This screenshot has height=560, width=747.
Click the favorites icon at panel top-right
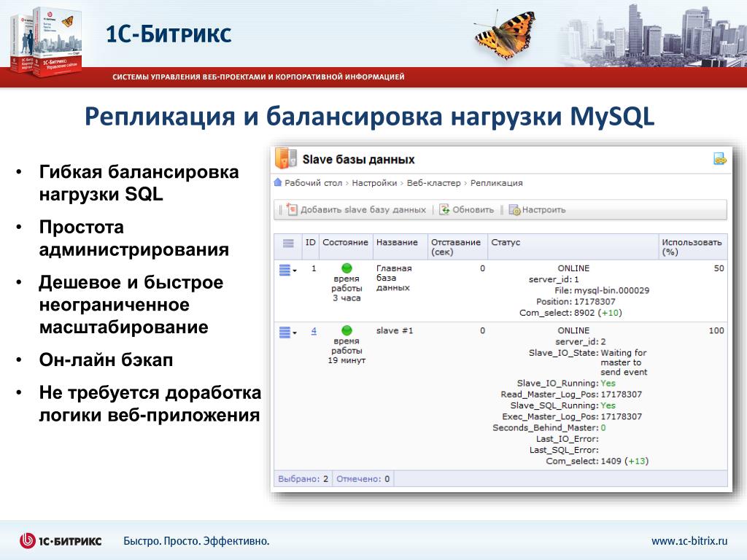click(719, 159)
